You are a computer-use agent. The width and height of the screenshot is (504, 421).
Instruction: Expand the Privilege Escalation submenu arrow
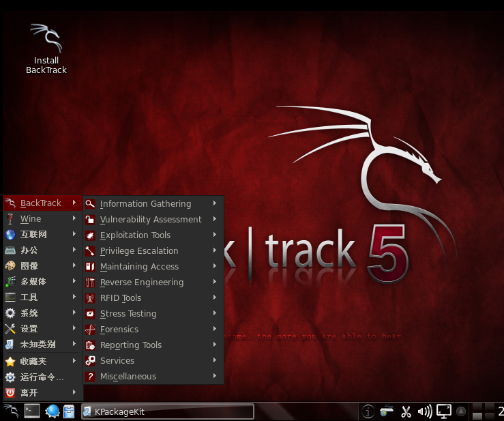[215, 250]
